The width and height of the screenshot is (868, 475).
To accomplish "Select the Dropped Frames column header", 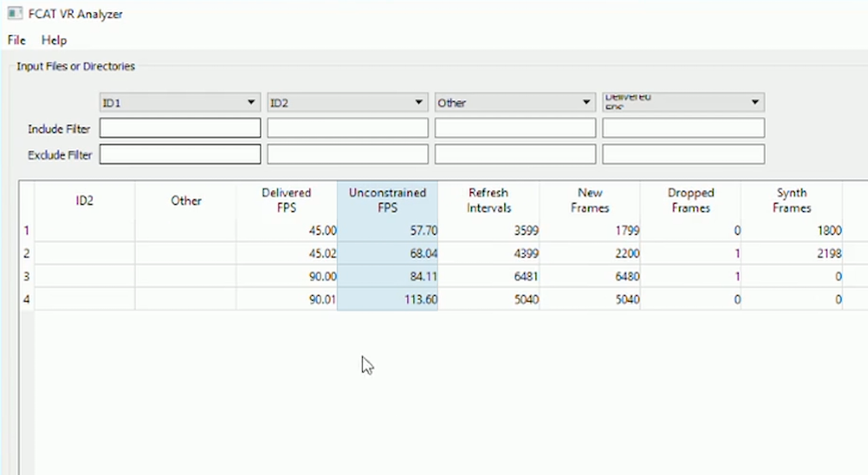I will pyautogui.click(x=690, y=200).
